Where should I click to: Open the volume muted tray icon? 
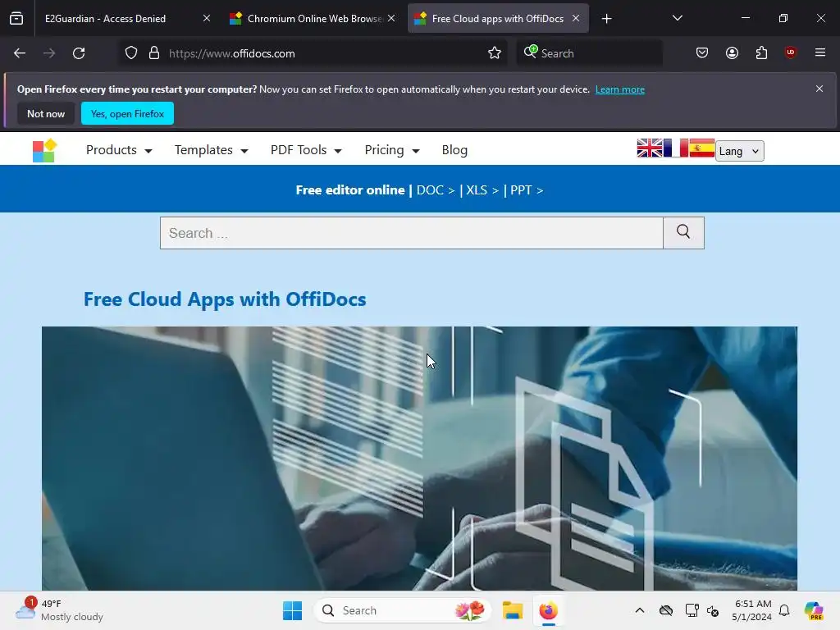point(713,610)
